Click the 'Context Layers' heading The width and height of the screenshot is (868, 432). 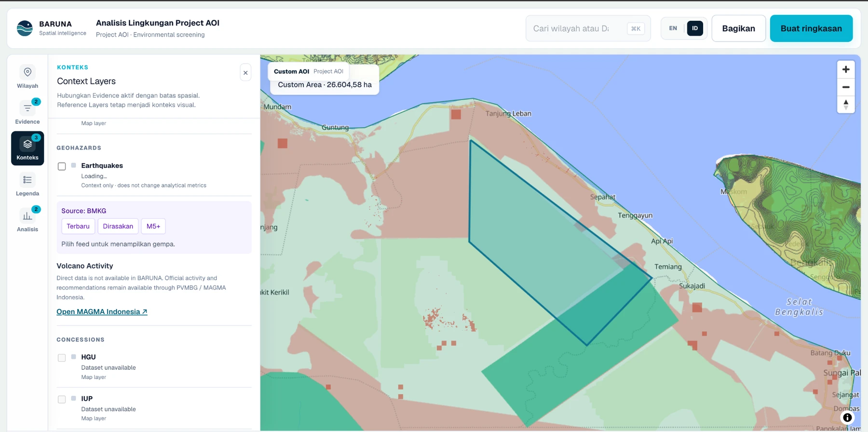coord(86,81)
